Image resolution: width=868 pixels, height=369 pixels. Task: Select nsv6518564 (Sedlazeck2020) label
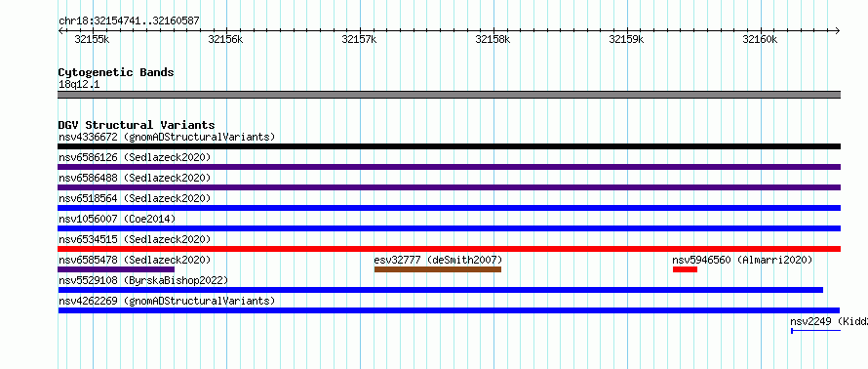[135, 198]
